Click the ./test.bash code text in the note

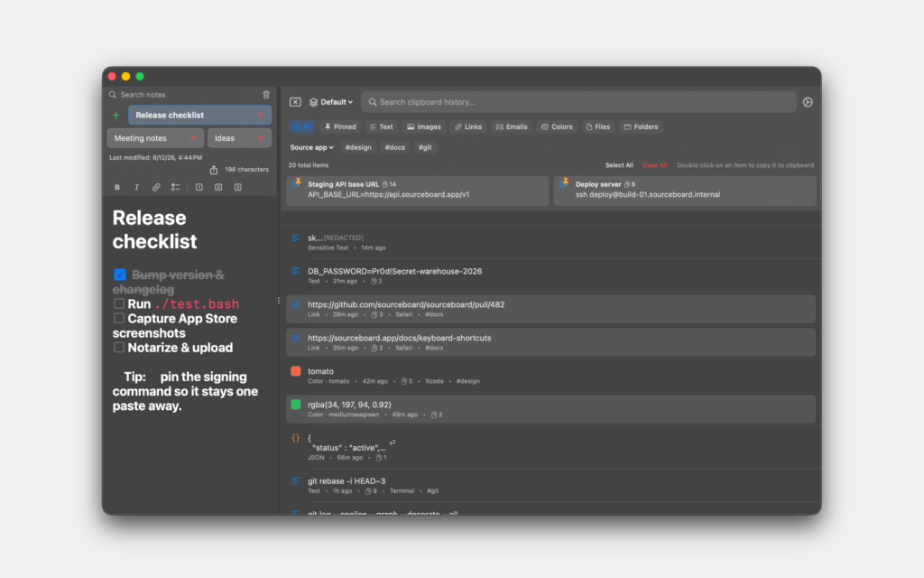coord(197,303)
